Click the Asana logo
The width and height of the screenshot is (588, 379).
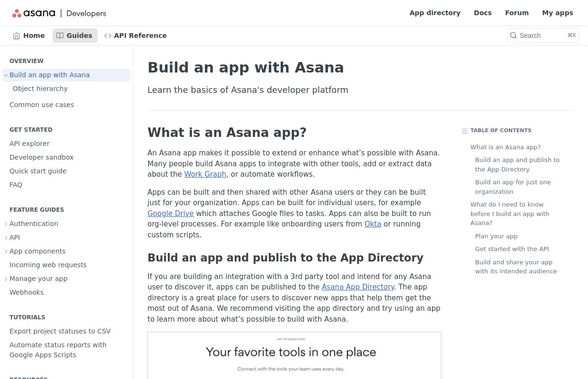(x=34, y=13)
